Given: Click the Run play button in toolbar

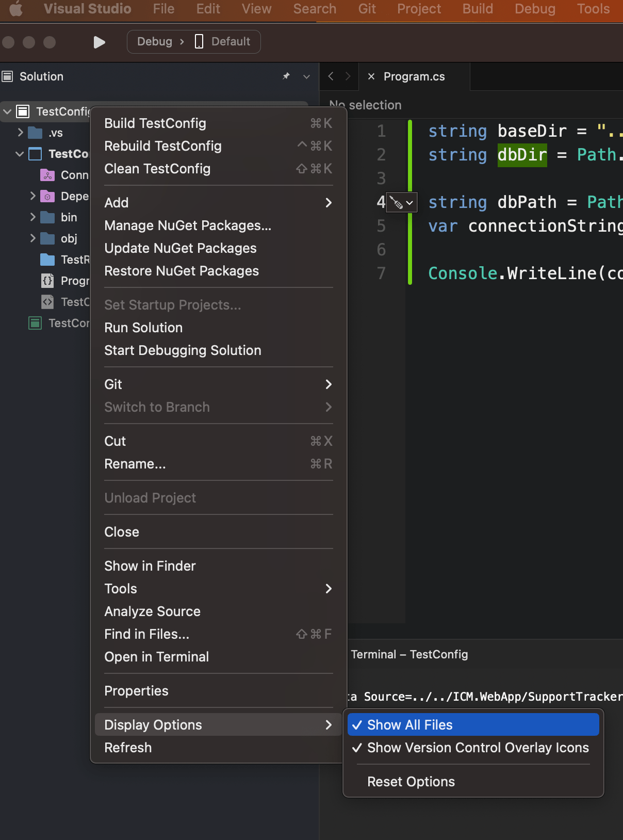Looking at the screenshot, I should [100, 42].
